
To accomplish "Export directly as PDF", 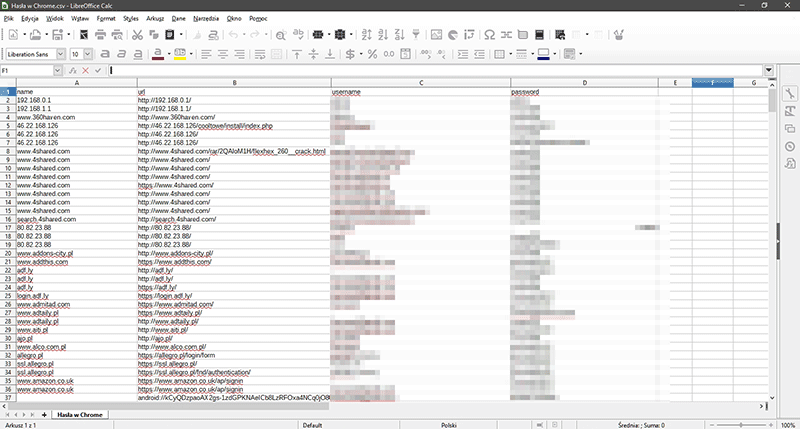I will (84, 35).
